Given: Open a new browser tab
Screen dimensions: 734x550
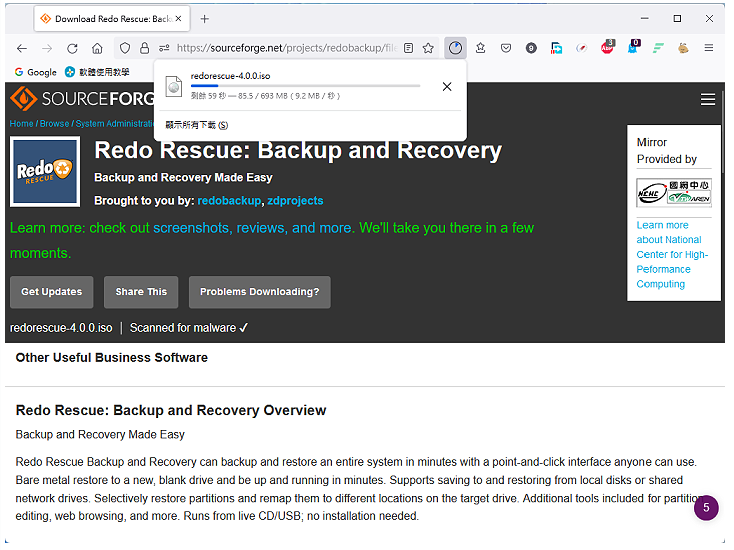Looking at the screenshot, I should (205, 19).
